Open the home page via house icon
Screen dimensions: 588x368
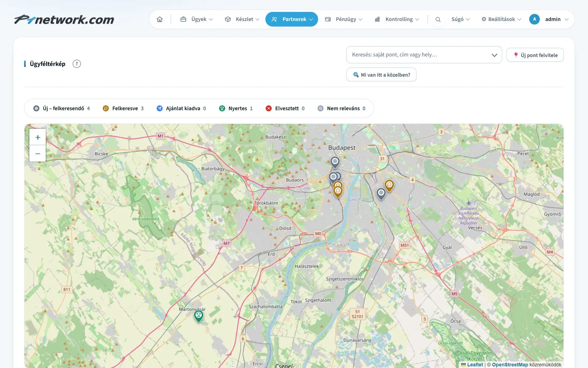159,19
